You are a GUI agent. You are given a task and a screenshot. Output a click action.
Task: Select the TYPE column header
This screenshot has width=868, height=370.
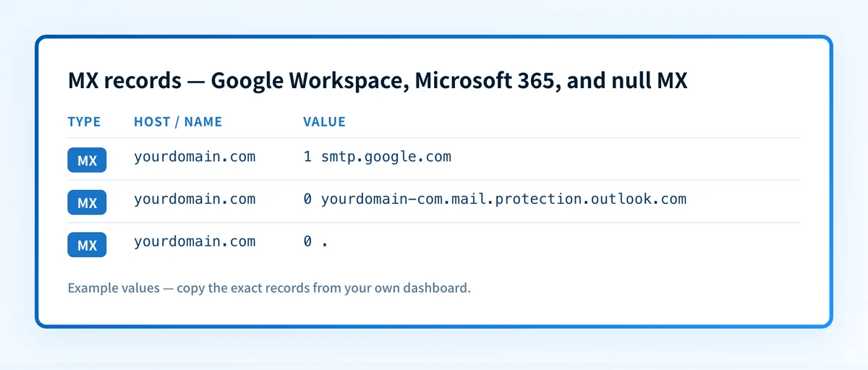pyautogui.click(x=84, y=121)
